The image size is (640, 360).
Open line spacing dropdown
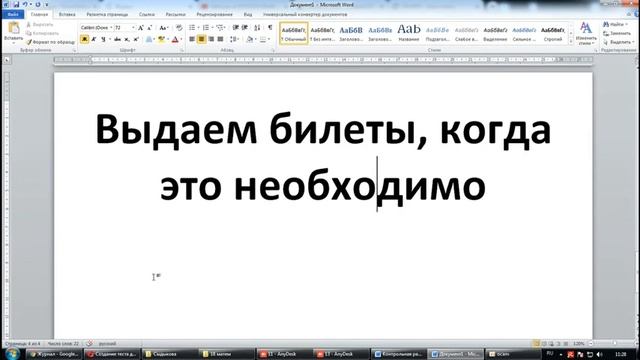click(x=234, y=39)
